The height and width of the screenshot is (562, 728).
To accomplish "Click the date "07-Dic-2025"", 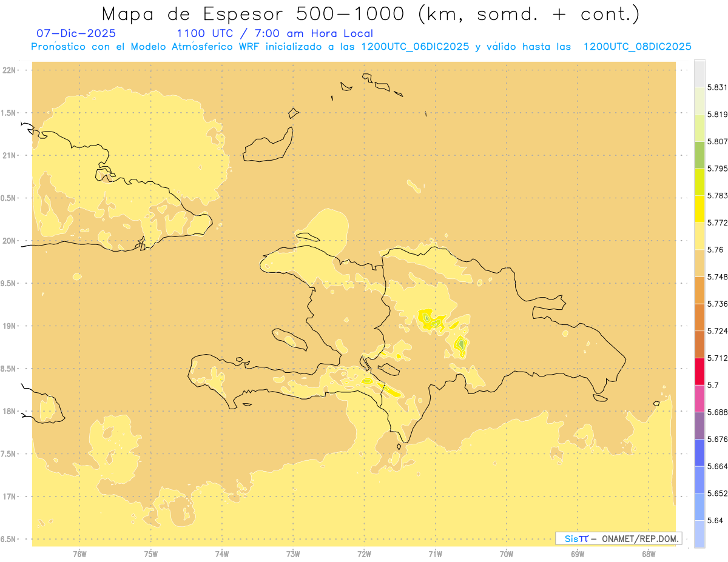I will pos(76,33).
